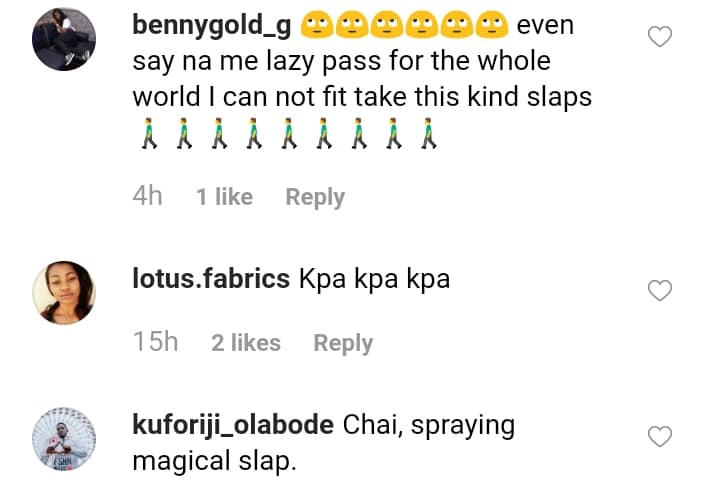The image size is (720, 484).
Task: Show who liked via "1 like"
Action: tap(224, 197)
